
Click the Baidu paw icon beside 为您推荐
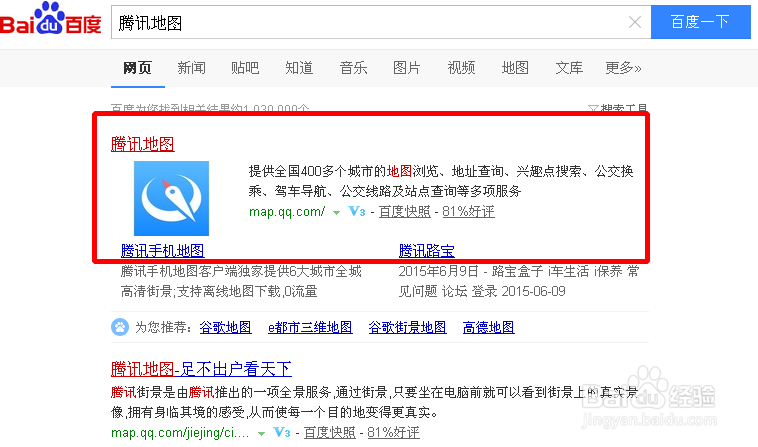[x=120, y=327]
